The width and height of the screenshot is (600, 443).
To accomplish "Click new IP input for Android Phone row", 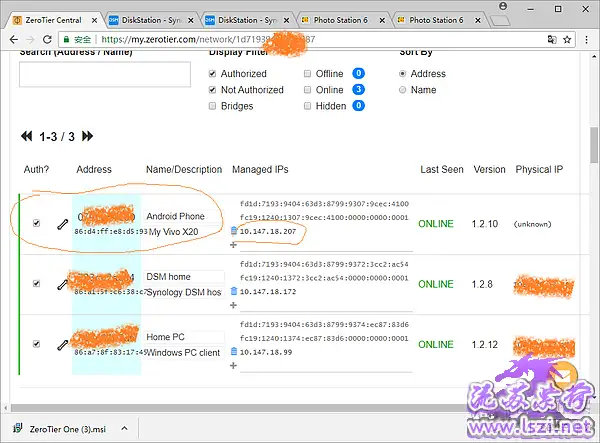I will point(326,246).
